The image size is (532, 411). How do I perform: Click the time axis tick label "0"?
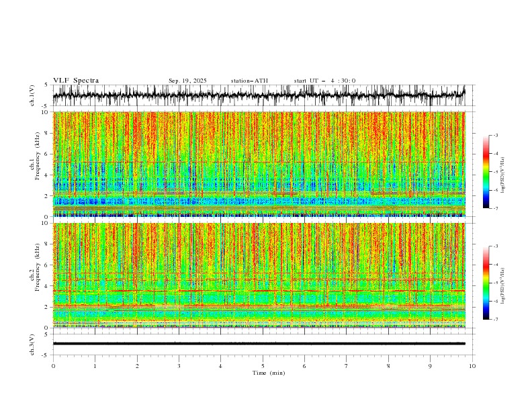(x=53, y=366)
